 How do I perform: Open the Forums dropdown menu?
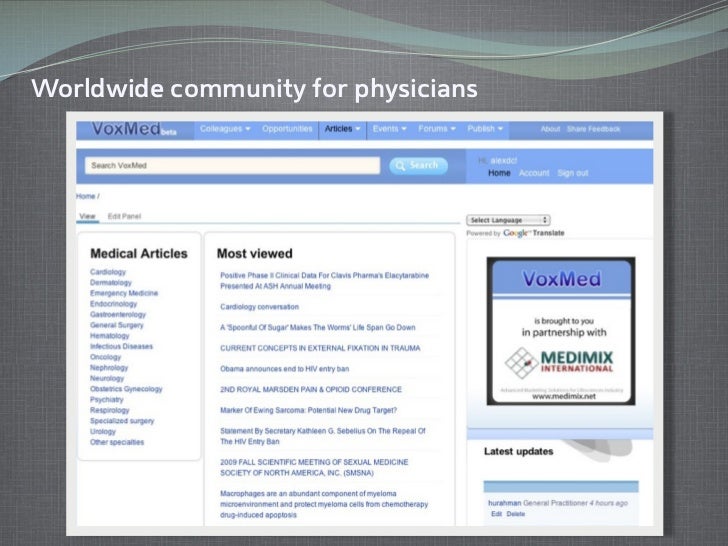pyautogui.click(x=437, y=129)
